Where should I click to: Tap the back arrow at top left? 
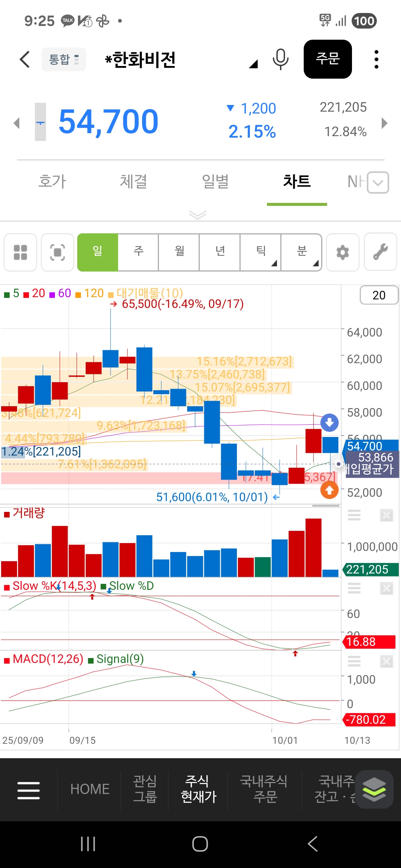[x=25, y=59]
